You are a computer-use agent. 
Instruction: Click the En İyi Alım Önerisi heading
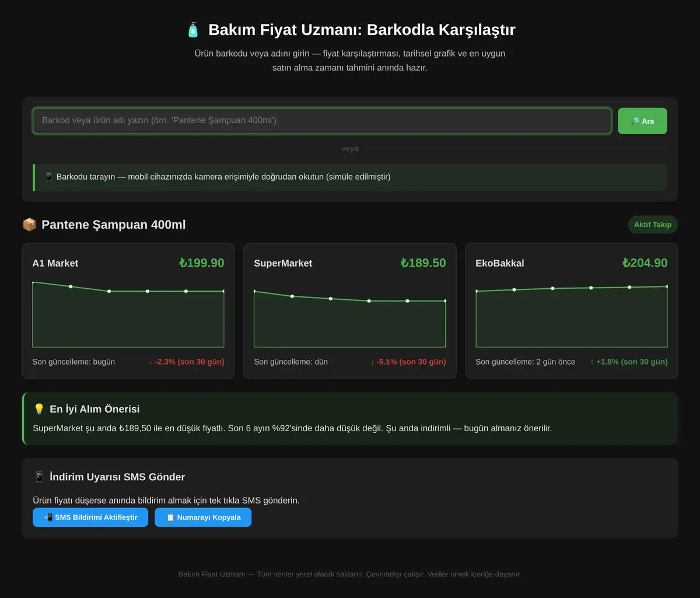(x=94, y=409)
